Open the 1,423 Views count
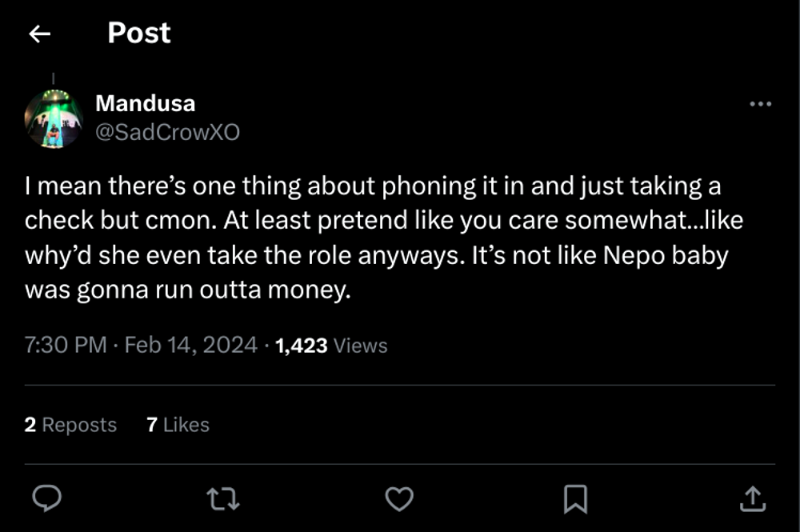 [x=331, y=346]
